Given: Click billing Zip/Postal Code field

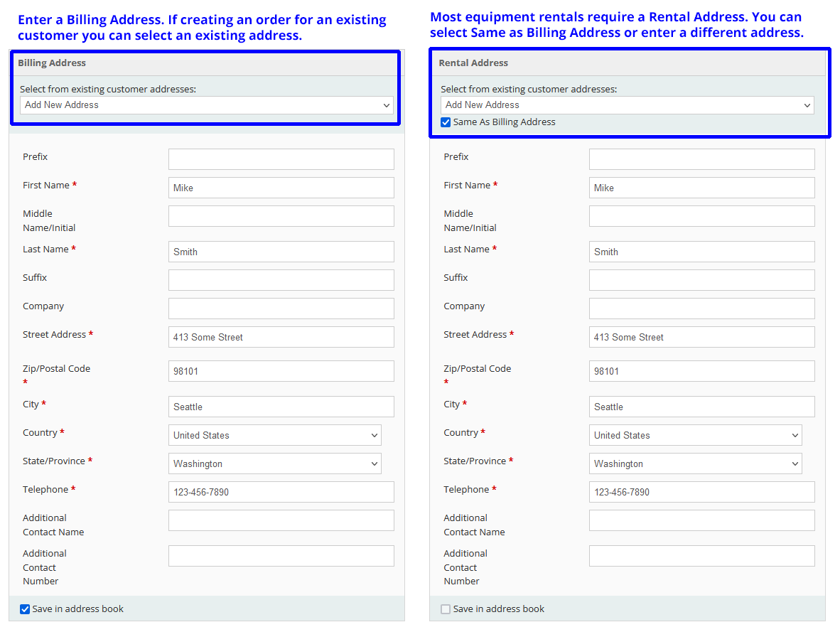Looking at the screenshot, I should tap(281, 371).
